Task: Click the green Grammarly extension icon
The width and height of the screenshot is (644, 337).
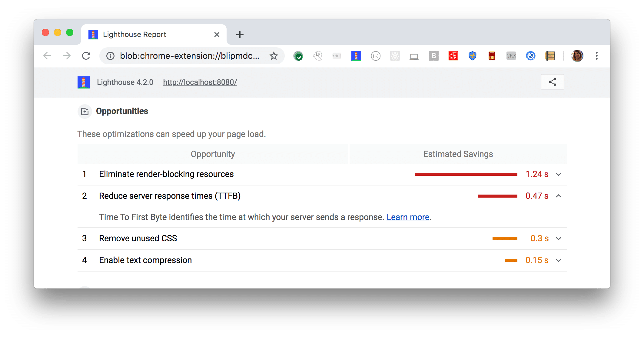Action: coord(298,56)
